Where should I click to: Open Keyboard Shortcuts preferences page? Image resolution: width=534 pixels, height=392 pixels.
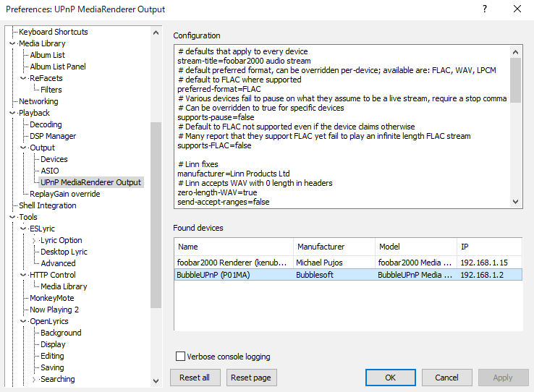53,32
